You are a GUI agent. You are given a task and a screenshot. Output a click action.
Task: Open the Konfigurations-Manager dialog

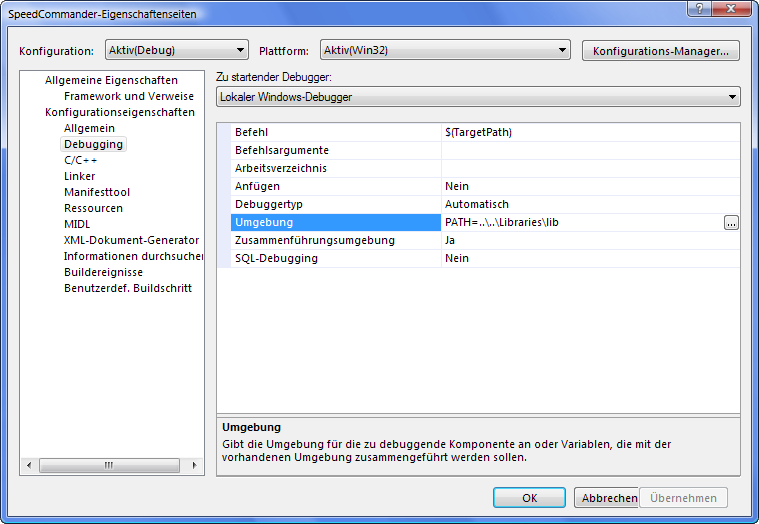tap(661, 51)
